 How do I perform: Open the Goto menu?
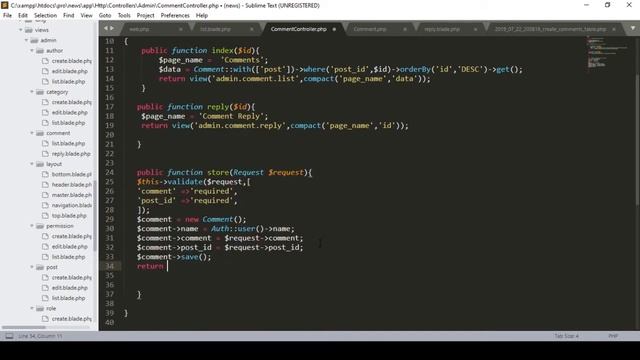pyautogui.click(x=105, y=15)
